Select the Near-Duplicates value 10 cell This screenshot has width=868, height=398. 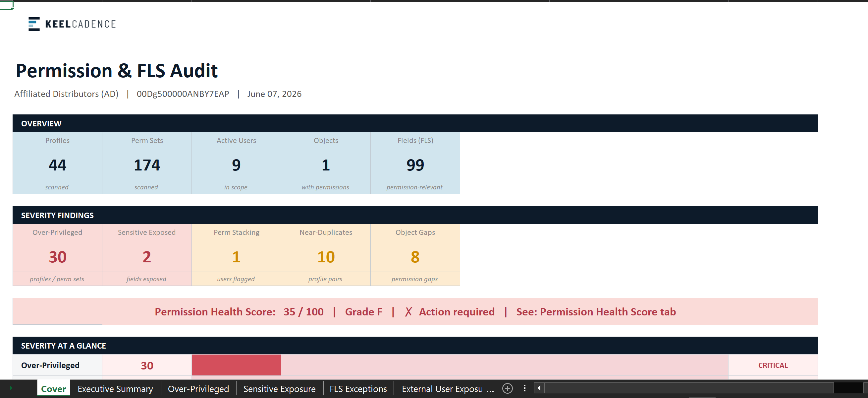pos(326,256)
